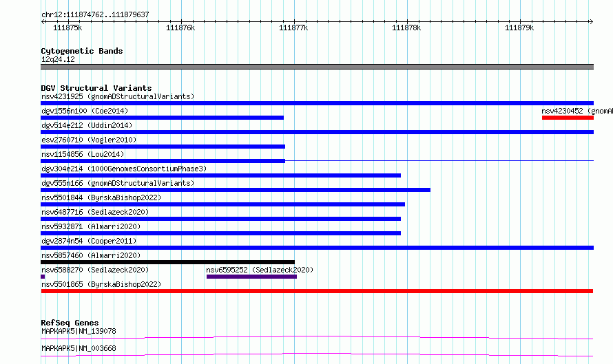Click the blue bar for nsv6487716
The image size is (613, 364).
point(221,219)
